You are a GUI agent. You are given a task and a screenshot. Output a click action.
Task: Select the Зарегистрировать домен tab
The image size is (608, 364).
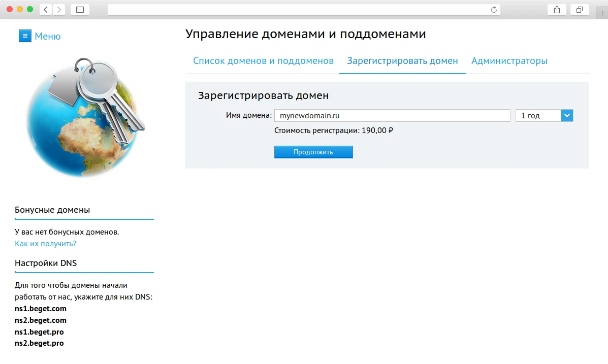tap(402, 60)
